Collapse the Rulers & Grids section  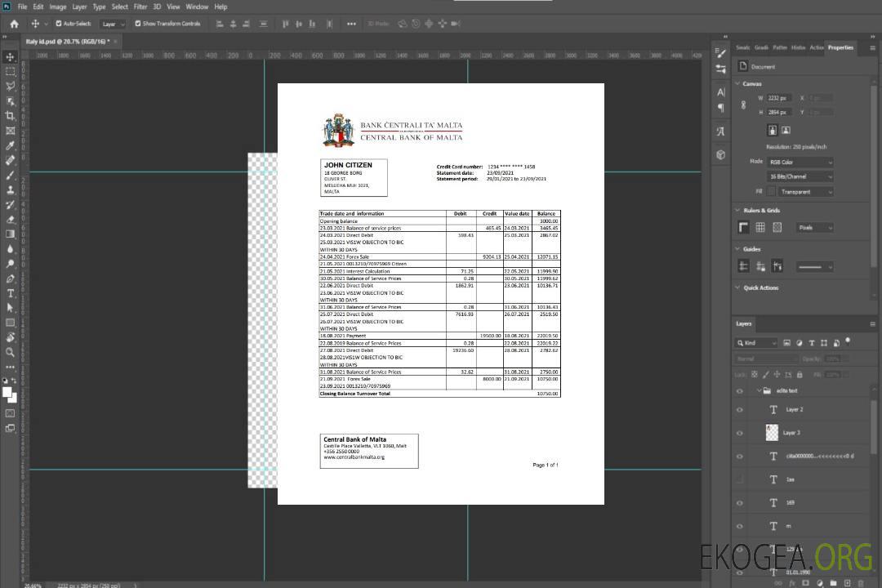click(x=737, y=210)
